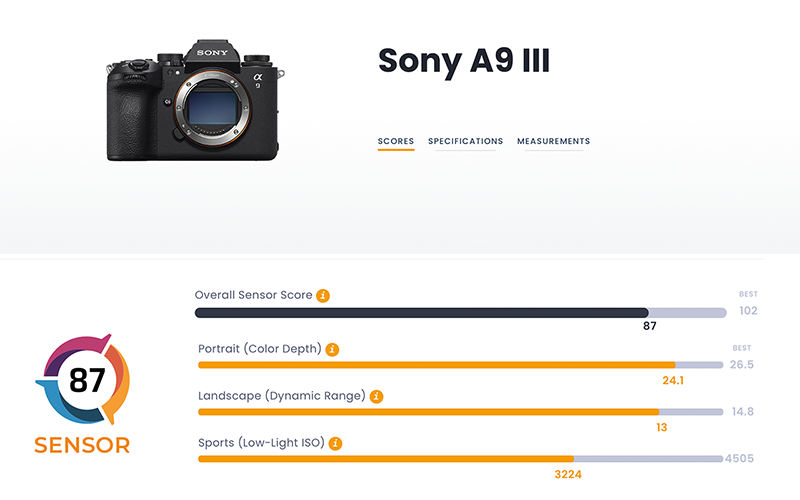The width and height of the screenshot is (800, 500).
Task: Click the orange Portrait color depth bar
Action: click(x=436, y=365)
